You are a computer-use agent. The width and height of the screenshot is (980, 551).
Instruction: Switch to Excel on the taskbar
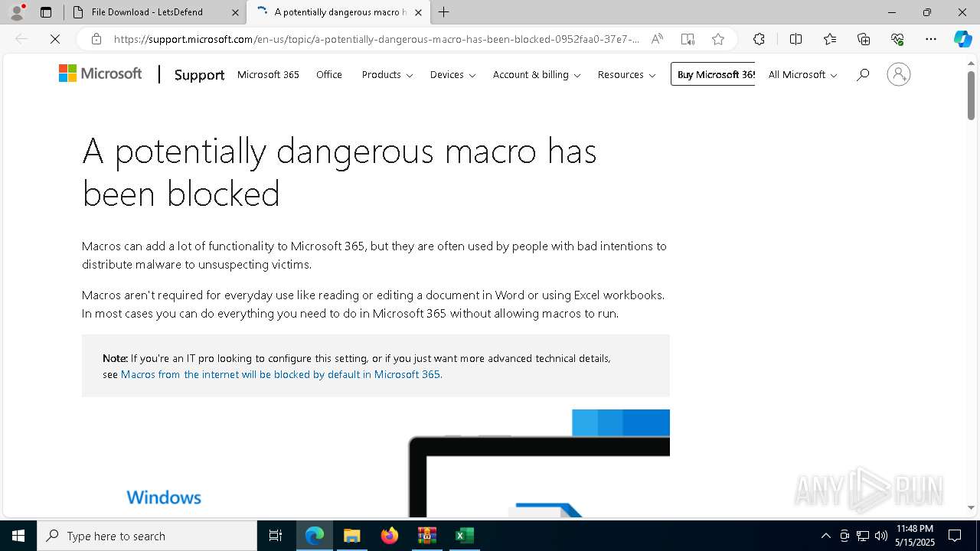[x=464, y=536]
